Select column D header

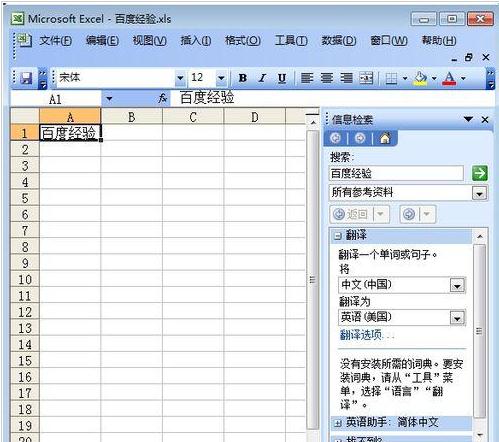point(255,117)
